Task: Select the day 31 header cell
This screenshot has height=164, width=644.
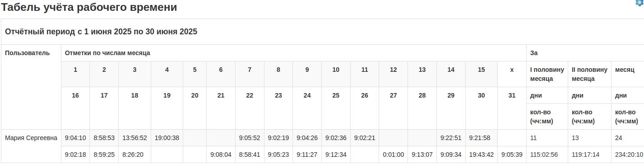Action: point(512,95)
